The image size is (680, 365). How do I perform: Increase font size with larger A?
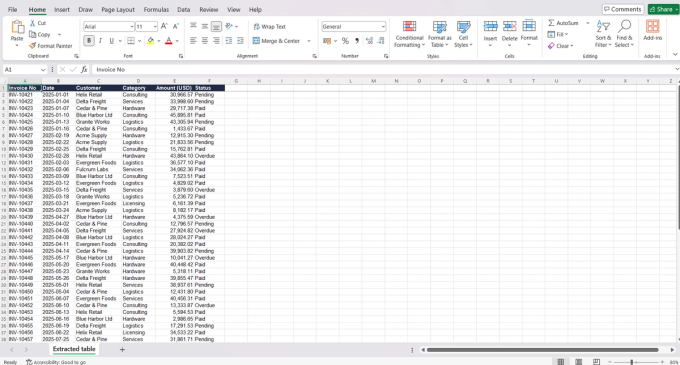164,26
